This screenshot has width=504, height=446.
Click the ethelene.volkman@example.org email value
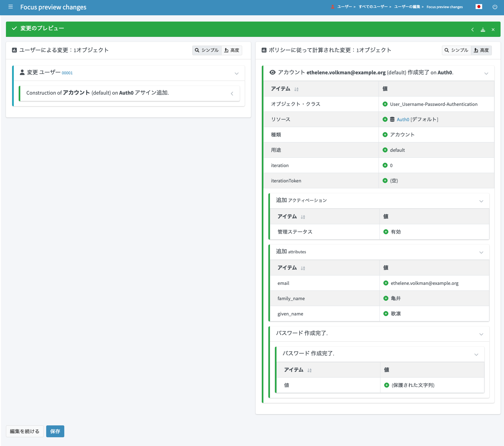coord(424,283)
